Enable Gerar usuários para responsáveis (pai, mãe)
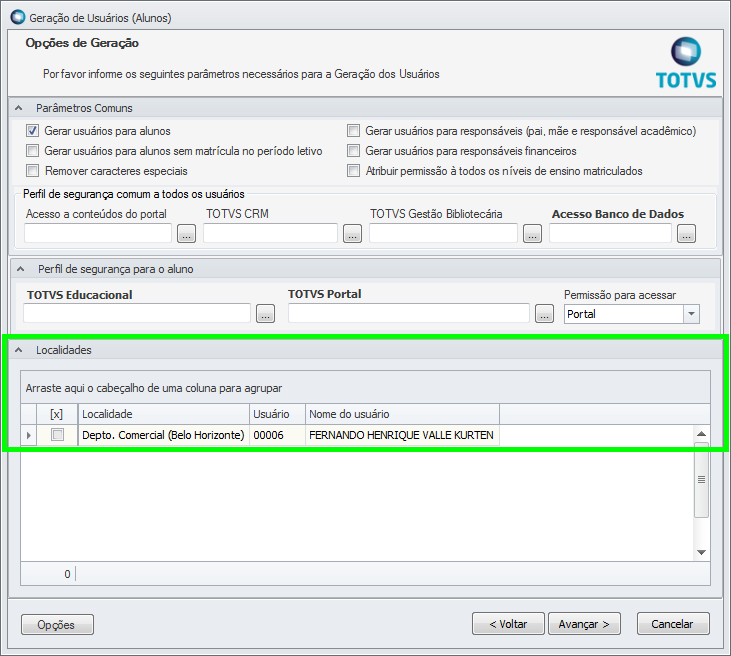The width and height of the screenshot is (731, 656). 353,131
